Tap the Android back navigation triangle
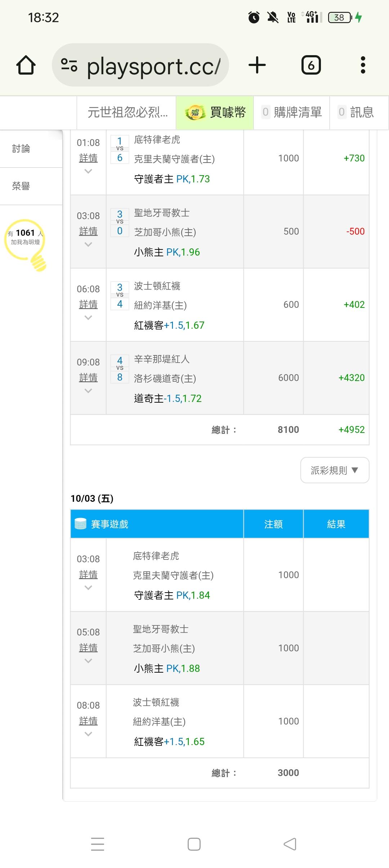The image size is (389, 868). 290,844
